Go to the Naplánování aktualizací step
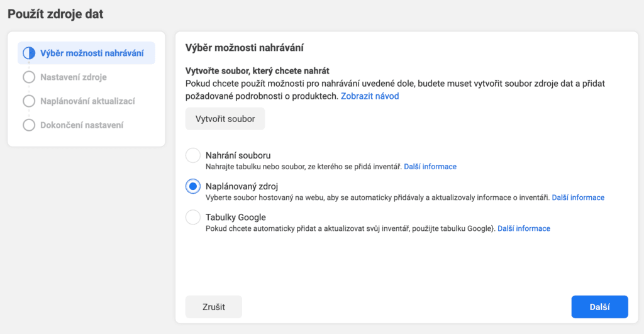The image size is (644, 334). click(87, 101)
